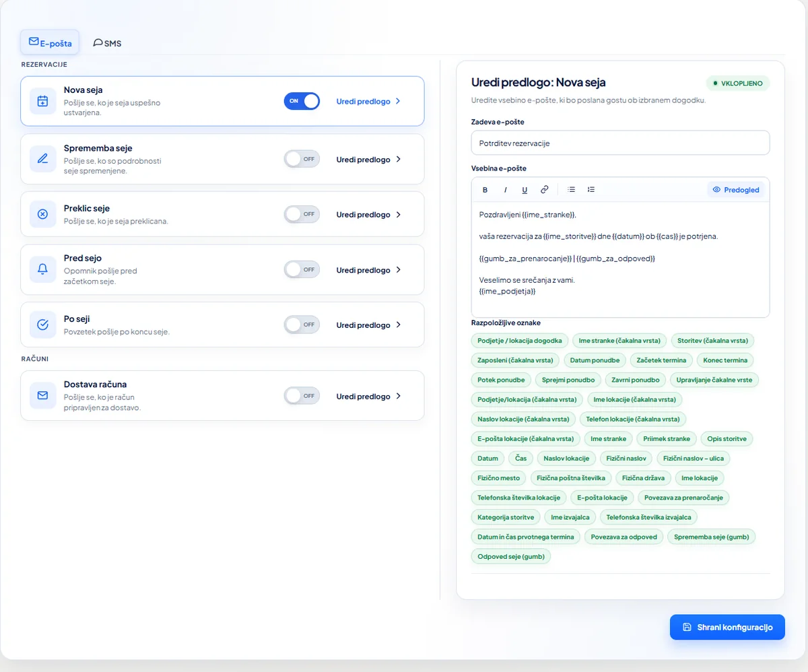Insert the Ime izvajalca tag
808x672 pixels.
570,517
